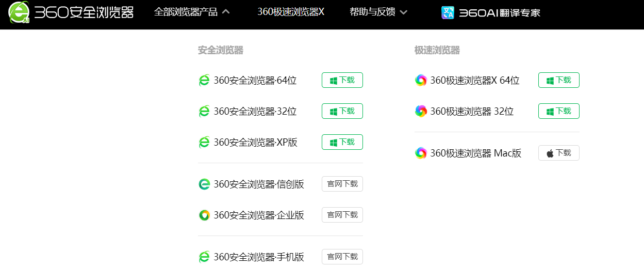Click the 360 Safe Browser logo icon
This screenshot has height=266, width=644.
pos(19,13)
